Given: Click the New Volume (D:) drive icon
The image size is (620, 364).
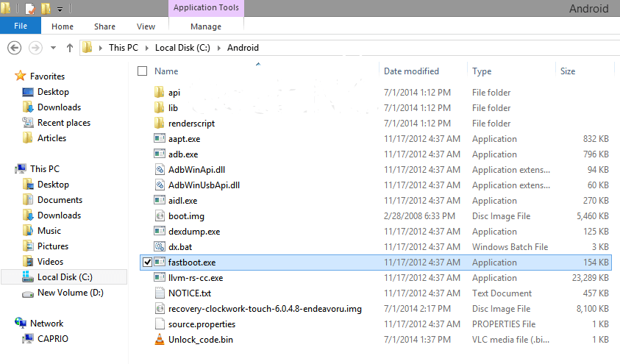Looking at the screenshot, I should click(x=28, y=293).
